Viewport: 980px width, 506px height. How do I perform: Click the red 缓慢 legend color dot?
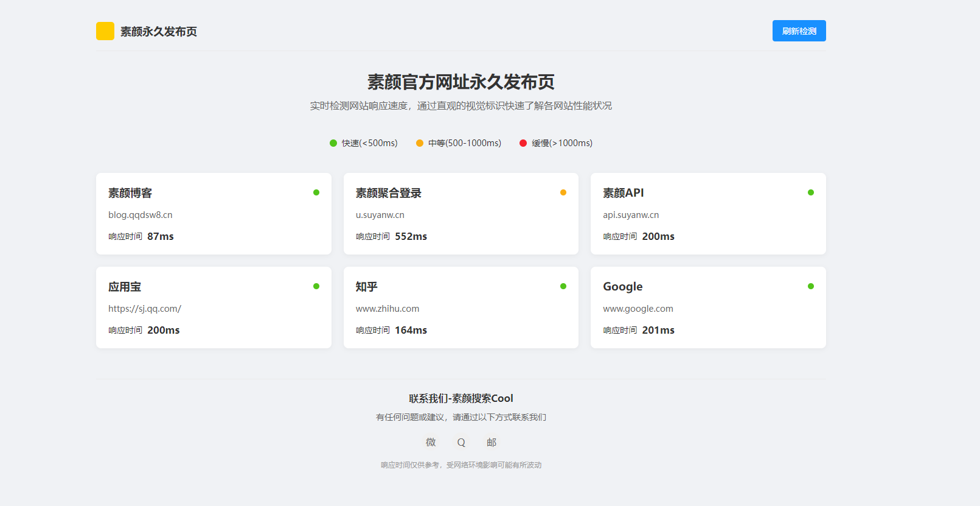pyautogui.click(x=523, y=143)
